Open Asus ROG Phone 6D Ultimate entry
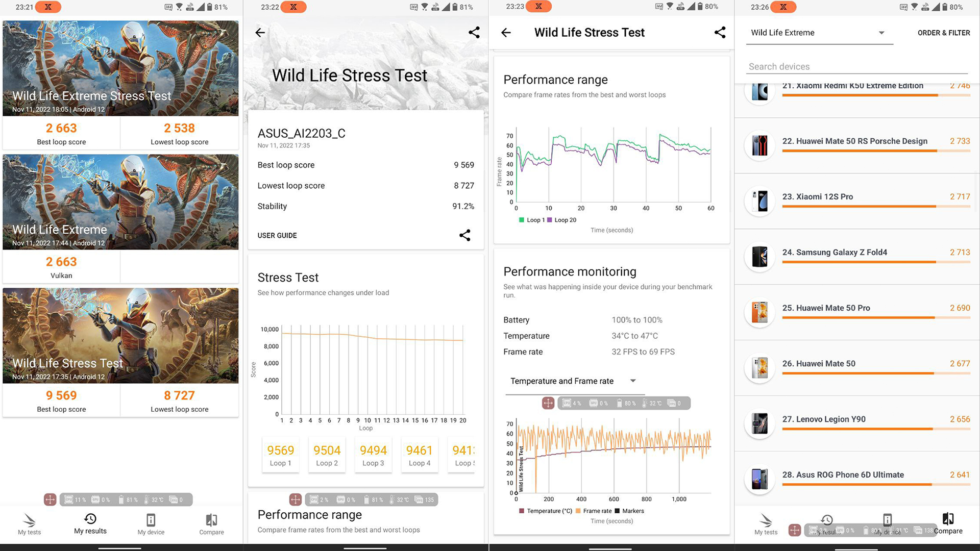The height and width of the screenshot is (551, 980). click(857, 479)
